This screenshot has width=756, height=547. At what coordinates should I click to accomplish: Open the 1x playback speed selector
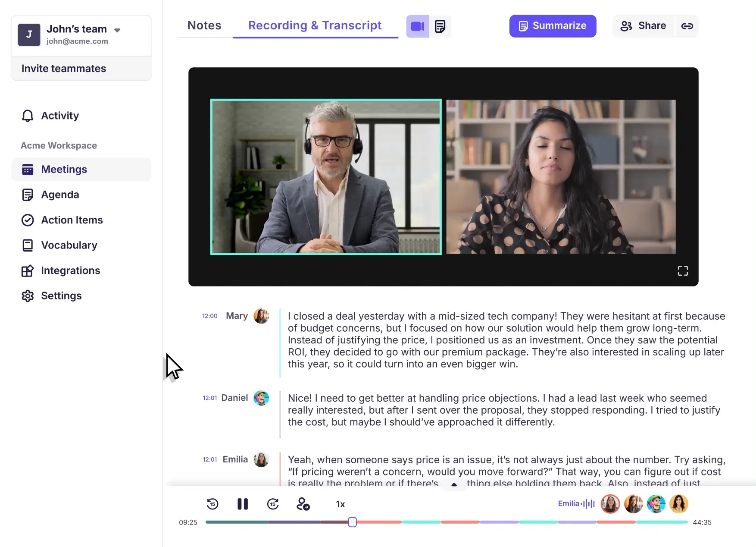pyautogui.click(x=340, y=504)
